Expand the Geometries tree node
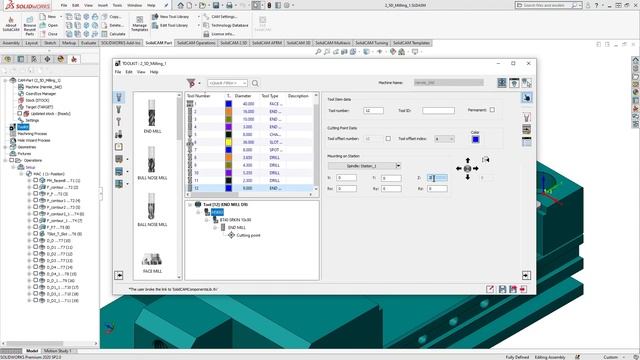 pyautogui.click(x=5, y=147)
